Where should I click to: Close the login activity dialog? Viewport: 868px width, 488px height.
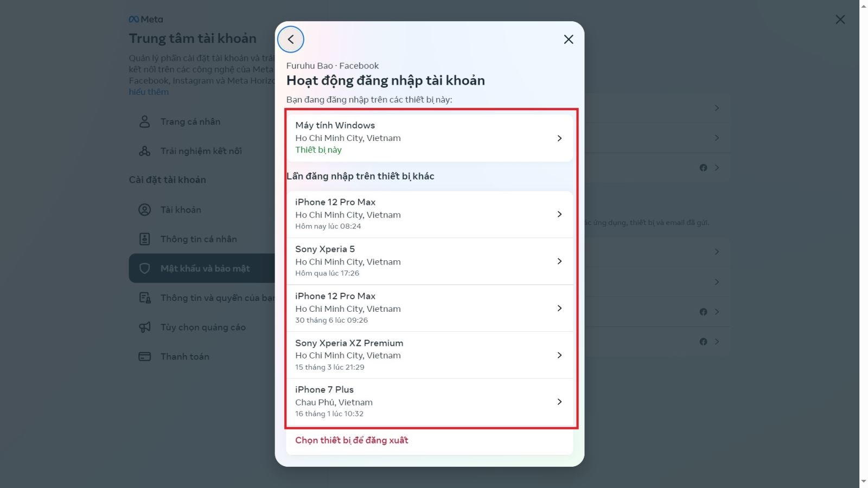(569, 40)
